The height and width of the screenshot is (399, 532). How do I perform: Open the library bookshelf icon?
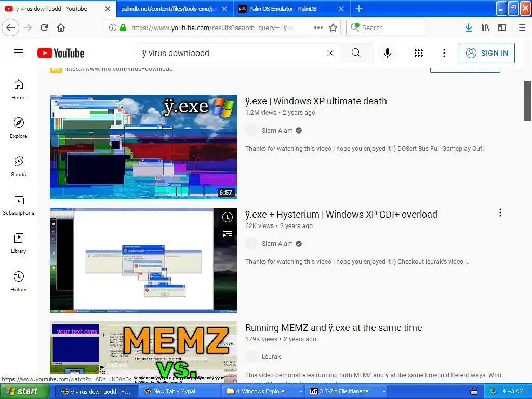[x=485, y=28]
